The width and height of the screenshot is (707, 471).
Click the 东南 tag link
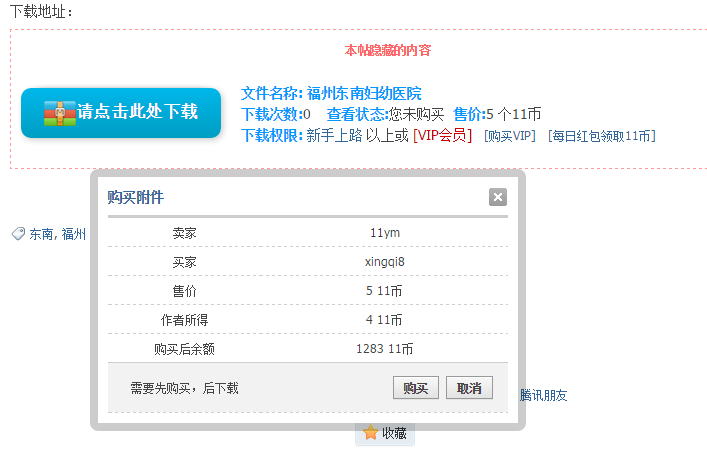[41, 234]
